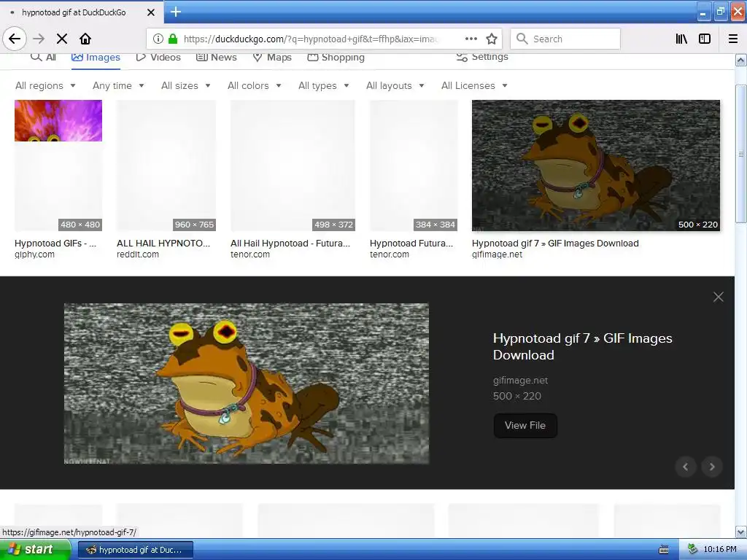Screen dimensions: 747x560
Task: Close the dark image detail panel
Action: pyautogui.click(x=718, y=297)
